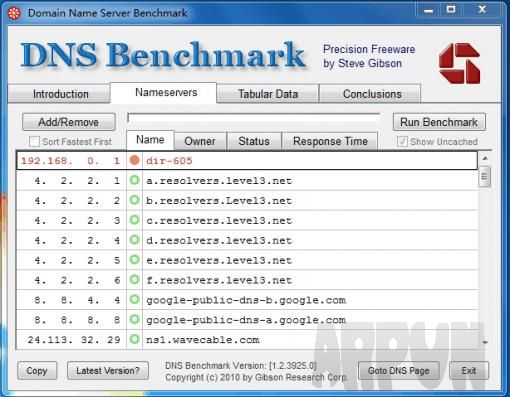Click IP address 4.2.2.2

pos(77,201)
